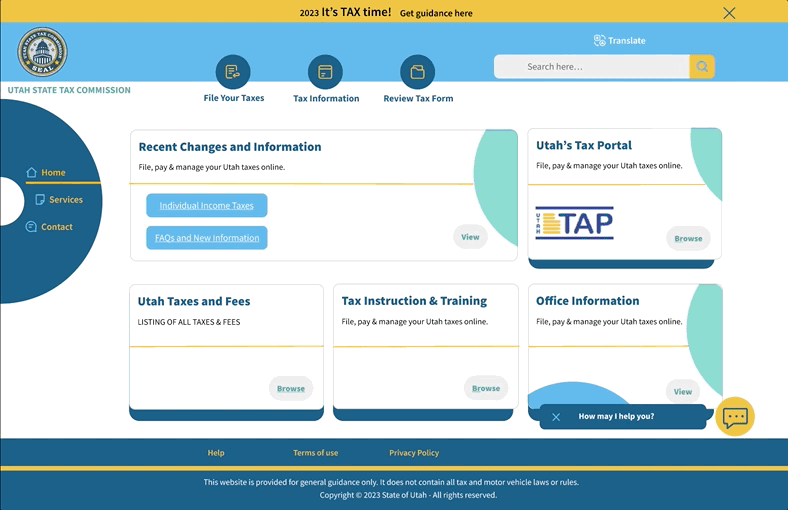The height and width of the screenshot is (510, 788).
Task: Click the File Your Taxes icon
Action: click(233, 72)
